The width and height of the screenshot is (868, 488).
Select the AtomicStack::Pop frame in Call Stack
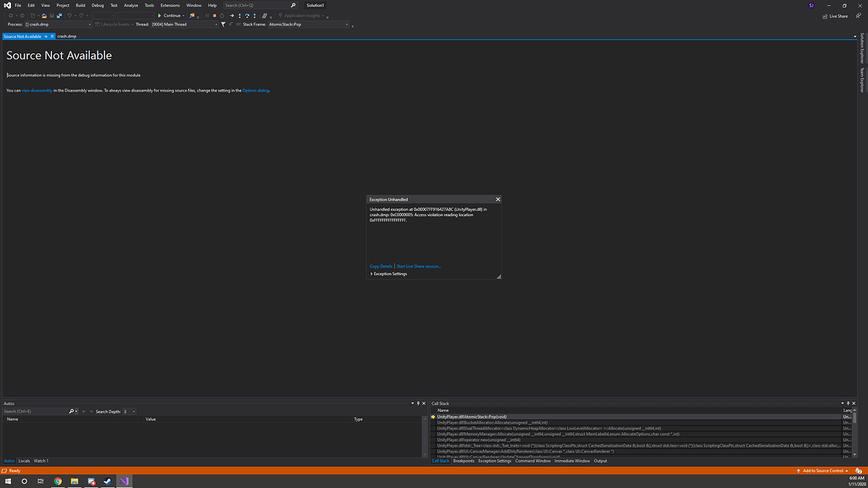(x=483, y=415)
